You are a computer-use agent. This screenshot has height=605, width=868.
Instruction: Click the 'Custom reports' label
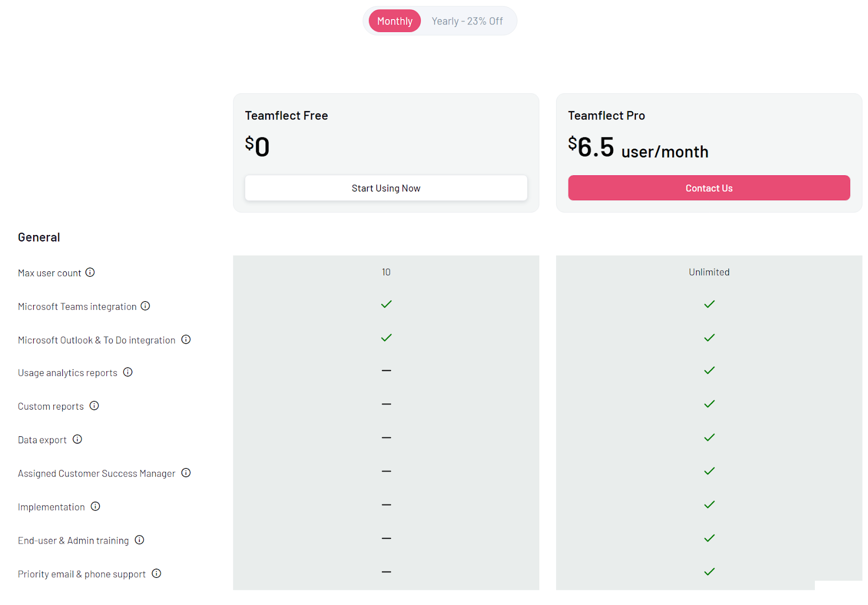click(x=50, y=406)
